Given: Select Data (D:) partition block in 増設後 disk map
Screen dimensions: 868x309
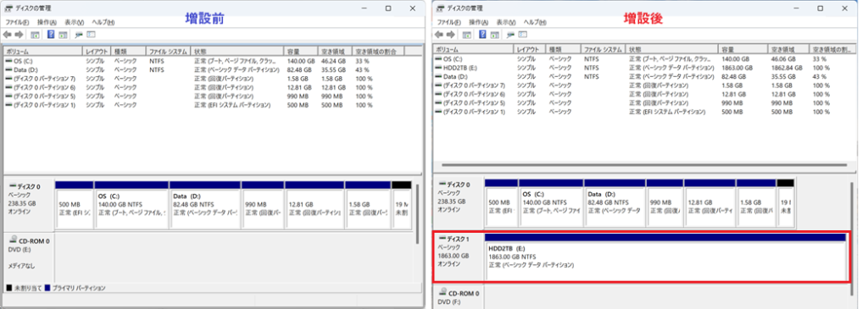Looking at the screenshot, I should point(615,203).
